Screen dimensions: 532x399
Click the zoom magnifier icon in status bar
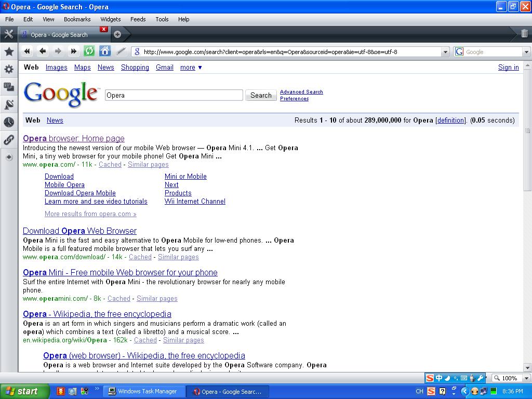tap(497, 378)
